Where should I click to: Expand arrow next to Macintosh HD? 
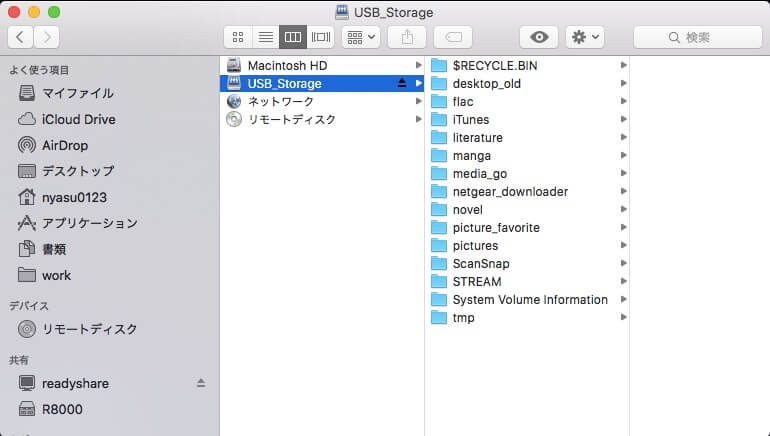(418, 65)
